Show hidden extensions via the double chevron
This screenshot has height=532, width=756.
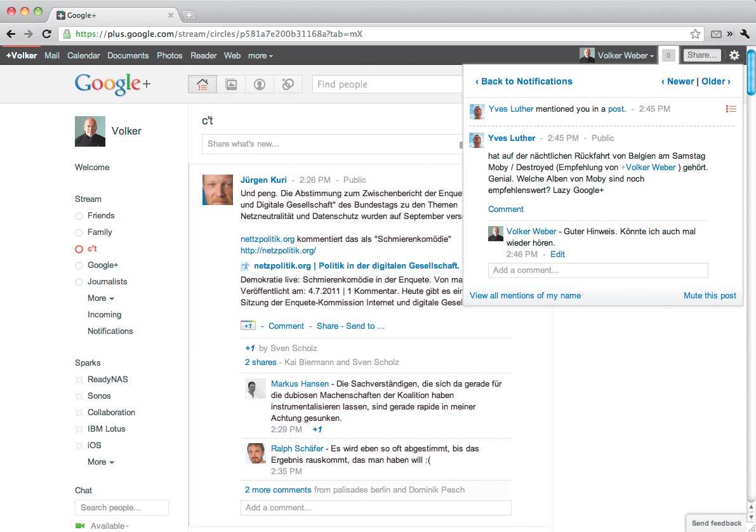pos(730,34)
